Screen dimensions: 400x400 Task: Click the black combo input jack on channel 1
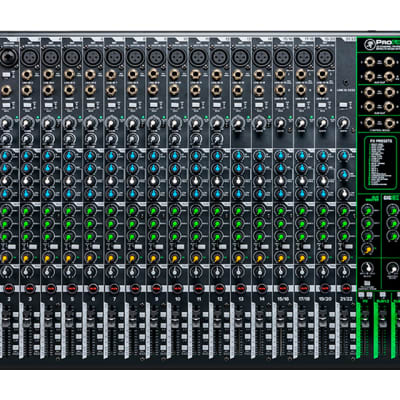point(7,57)
